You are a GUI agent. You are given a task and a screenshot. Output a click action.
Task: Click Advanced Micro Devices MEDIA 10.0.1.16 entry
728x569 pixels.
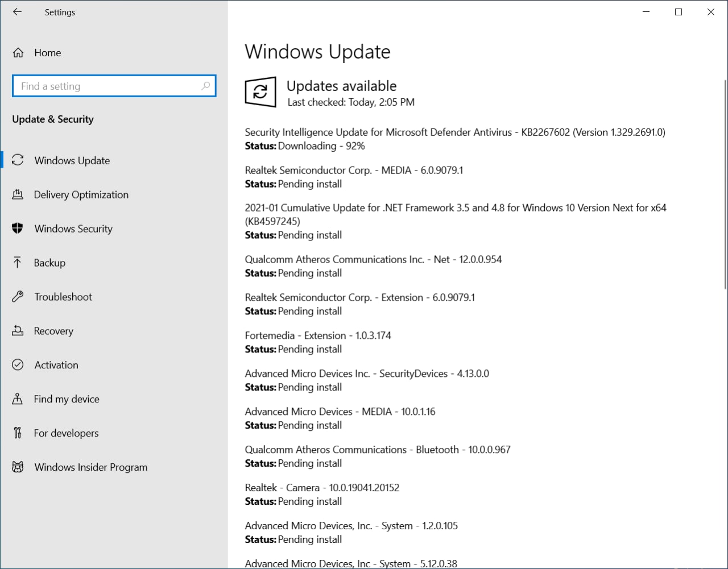(x=340, y=412)
